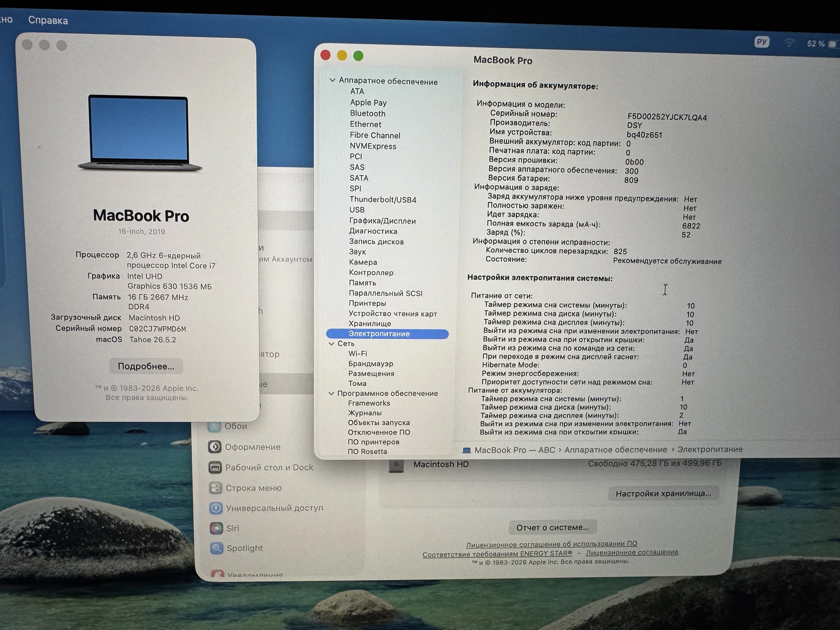This screenshot has height=630, width=840.
Task: Click the Настройки хранилища... button
Action: [663, 493]
